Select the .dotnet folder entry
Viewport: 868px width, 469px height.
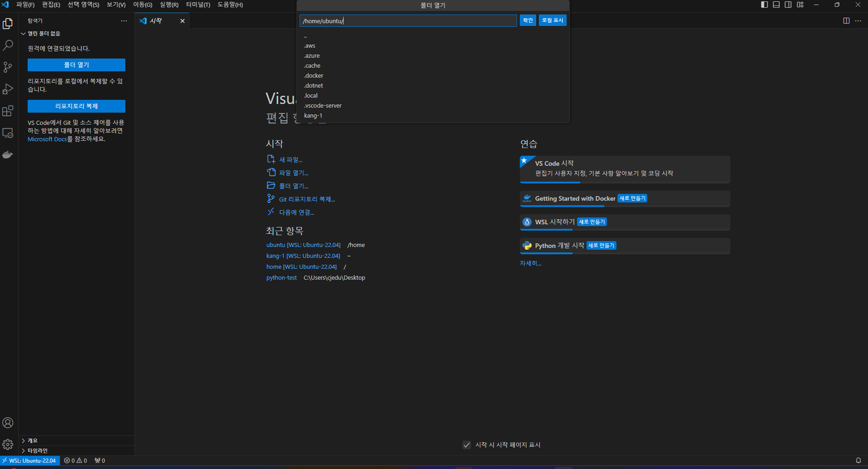pyautogui.click(x=433, y=86)
